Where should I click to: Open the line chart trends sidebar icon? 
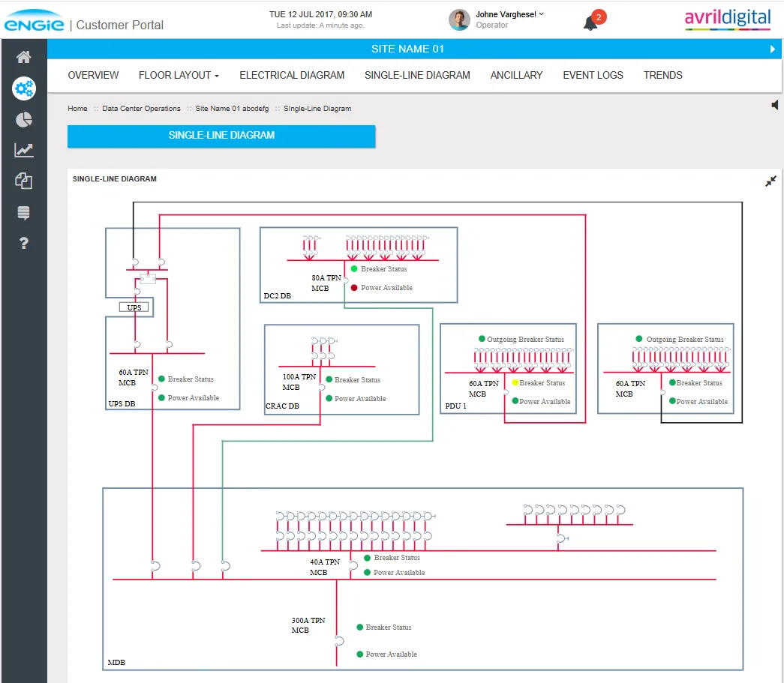point(23,150)
